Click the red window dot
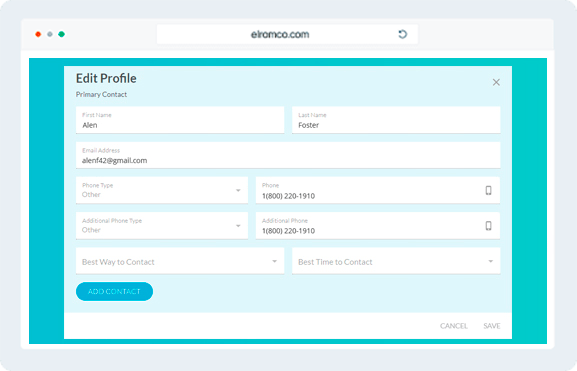The image size is (577, 371). click(38, 34)
